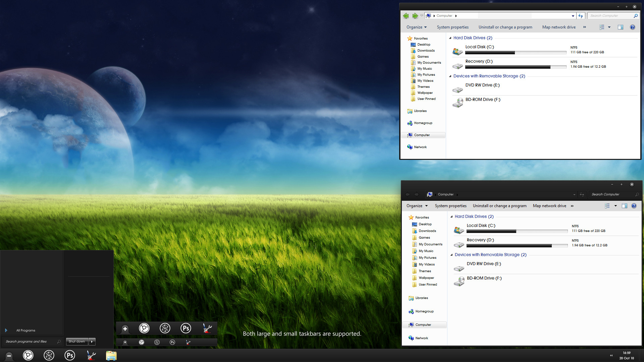644x362 pixels.
Task: Toggle the preview pane in the bottom Explorer window
Action: click(625, 206)
